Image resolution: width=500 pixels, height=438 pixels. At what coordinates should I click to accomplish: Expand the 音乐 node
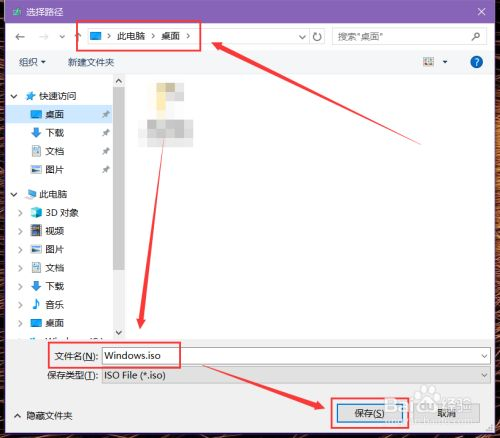(20, 305)
